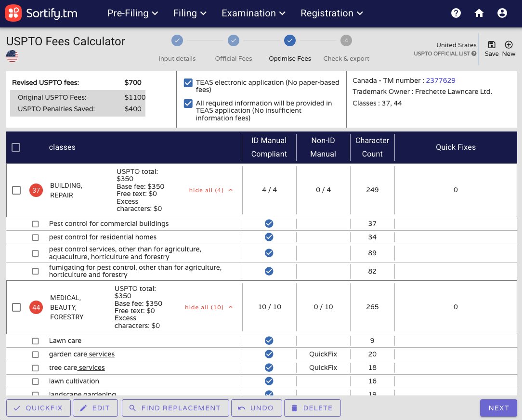Viewport: 522px width, 420px height.
Task: Click the USPTO Official List info icon
Action: (474, 53)
